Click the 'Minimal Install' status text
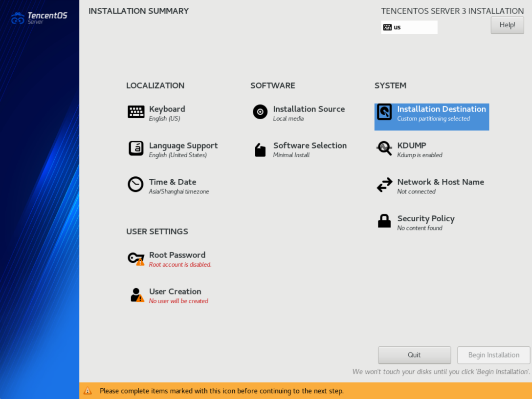This screenshot has width=532, height=399. click(291, 155)
